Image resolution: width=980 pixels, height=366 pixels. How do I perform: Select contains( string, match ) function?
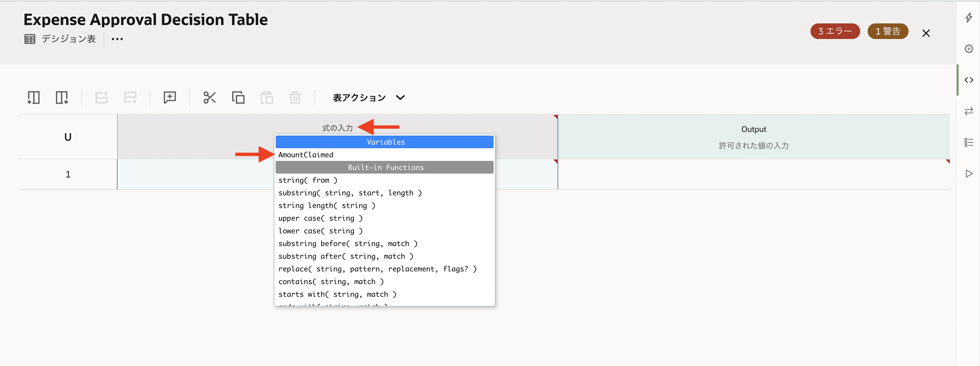click(x=384, y=281)
